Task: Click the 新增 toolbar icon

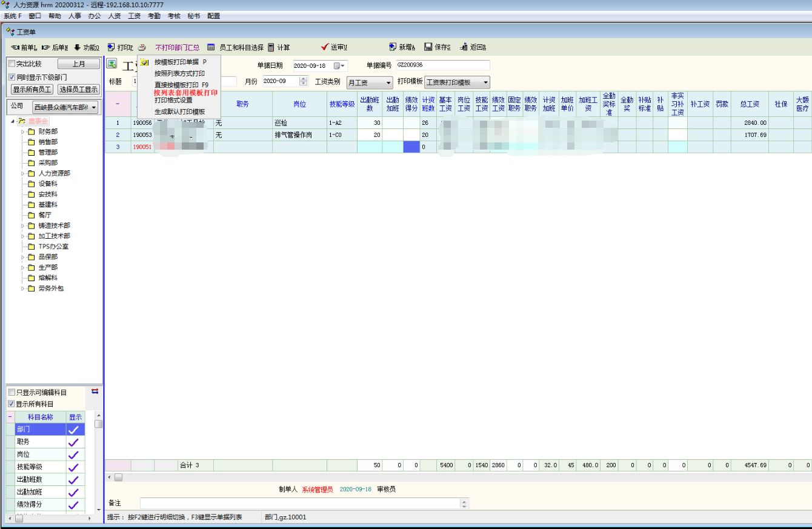Action: (x=393, y=47)
